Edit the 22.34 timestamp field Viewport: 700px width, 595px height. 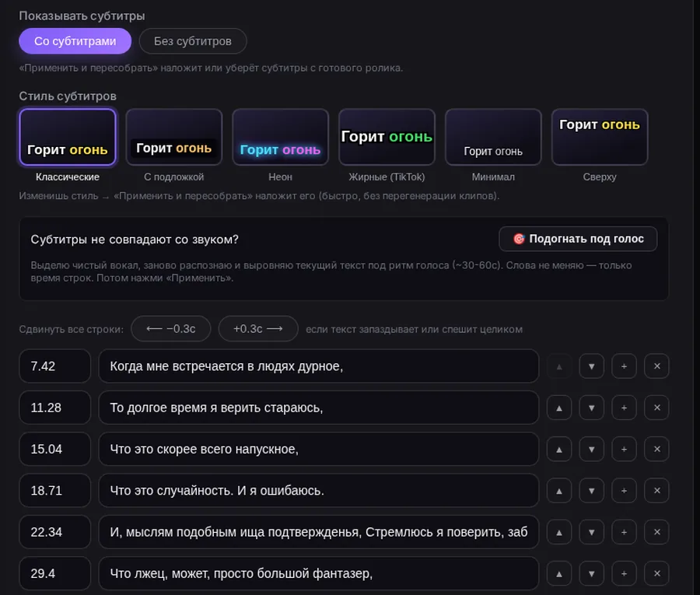[x=55, y=532]
